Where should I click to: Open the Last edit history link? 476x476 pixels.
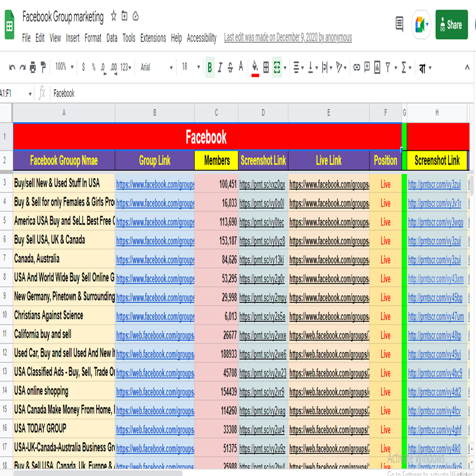[x=288, y=37]
